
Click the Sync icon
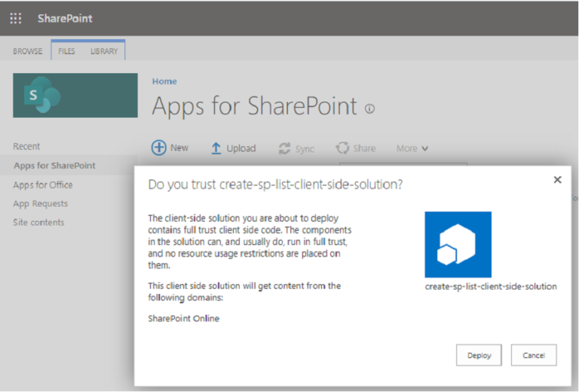tap(285, 149)
